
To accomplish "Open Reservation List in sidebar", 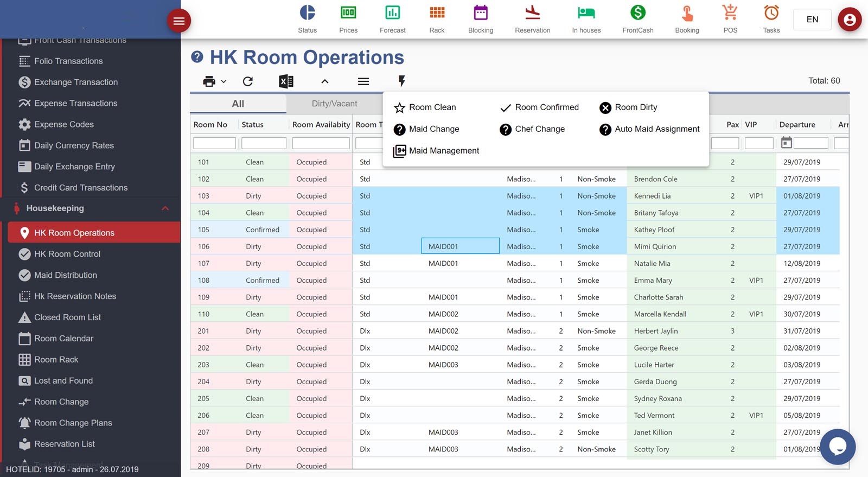I will [64, 445].
